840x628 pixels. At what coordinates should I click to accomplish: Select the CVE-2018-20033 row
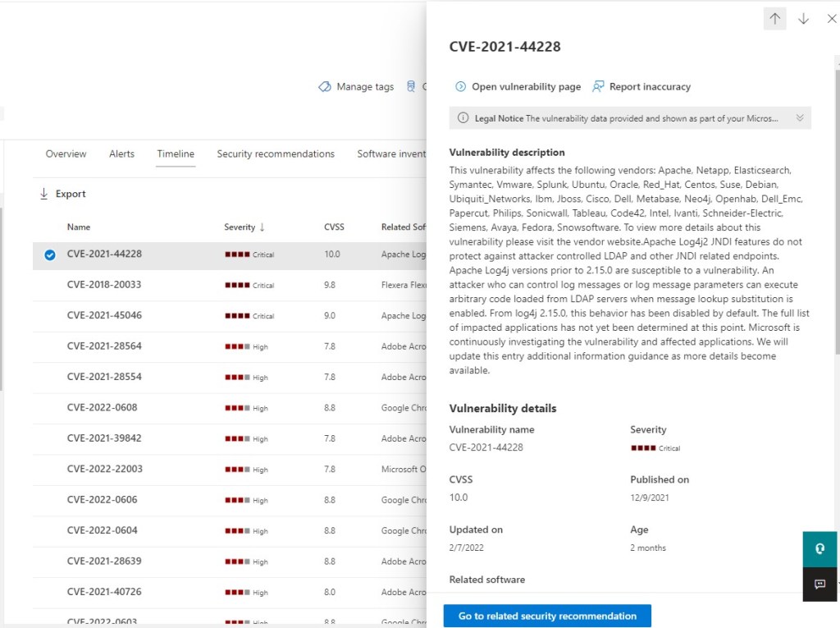coord(104,285)
